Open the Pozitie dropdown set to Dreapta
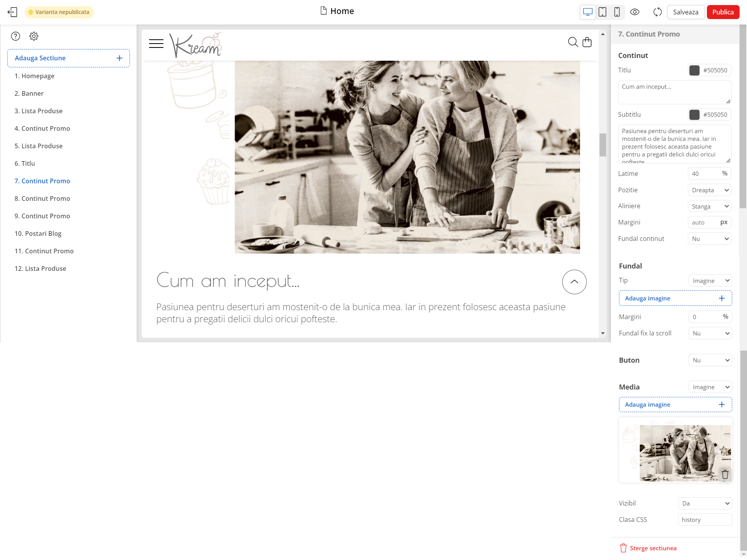Image resolution: width=747 pixels, height=560 pixels. (710, 190)
